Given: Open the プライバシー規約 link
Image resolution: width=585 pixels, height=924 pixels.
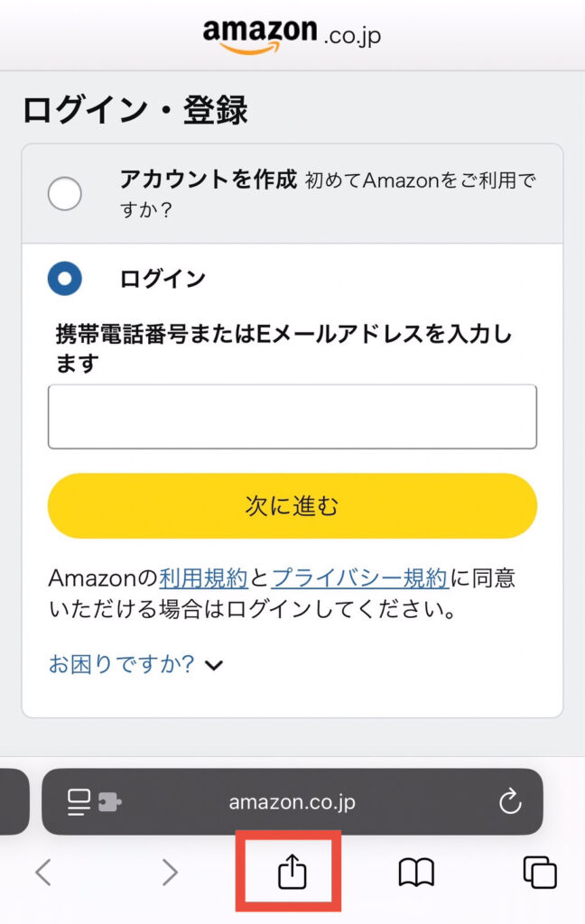Looking at the screenshot, I should [358, 577].
